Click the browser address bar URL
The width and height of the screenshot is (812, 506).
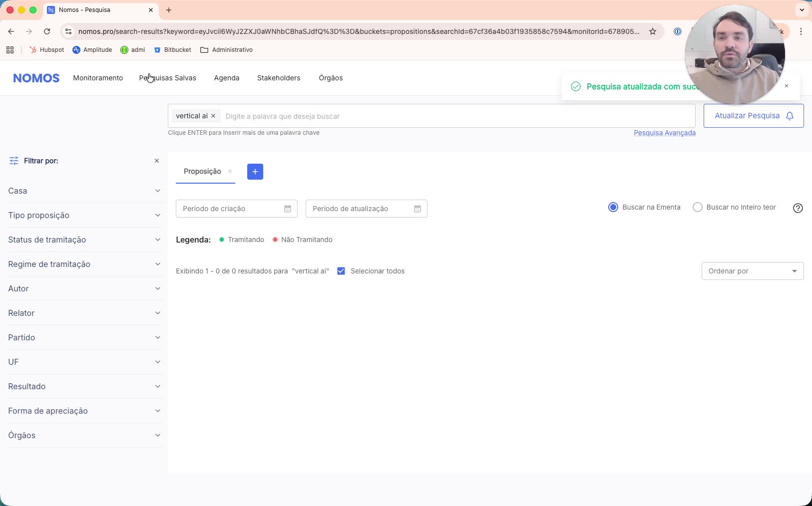coord(359,31)
